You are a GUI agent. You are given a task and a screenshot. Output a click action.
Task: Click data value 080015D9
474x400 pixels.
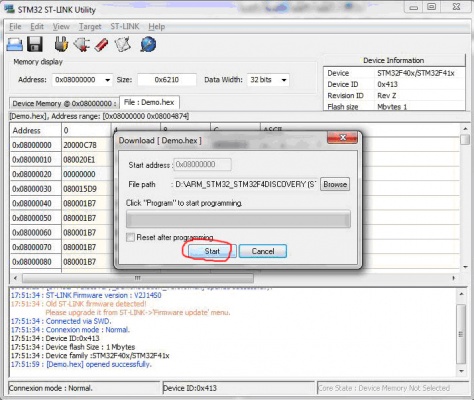pyautogui.click(x=80, y=189)
